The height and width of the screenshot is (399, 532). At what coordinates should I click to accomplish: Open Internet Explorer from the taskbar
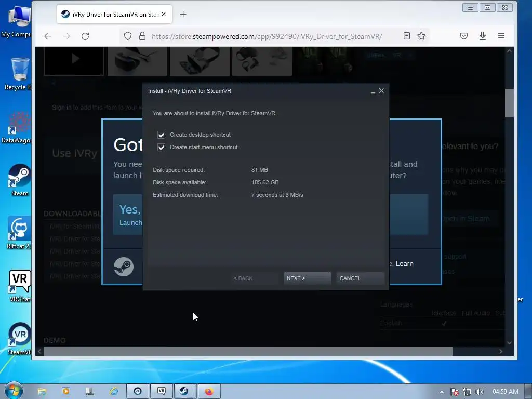(114, 392)
